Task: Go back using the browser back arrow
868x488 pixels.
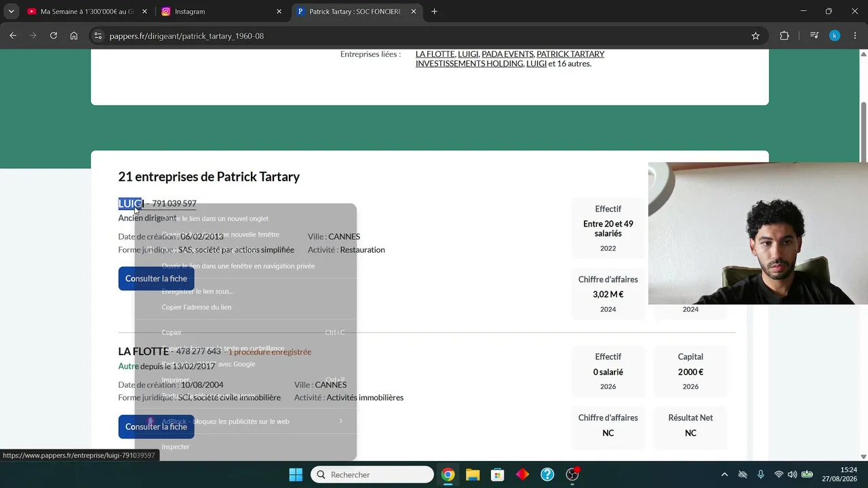Action: (x=13, y=36)
